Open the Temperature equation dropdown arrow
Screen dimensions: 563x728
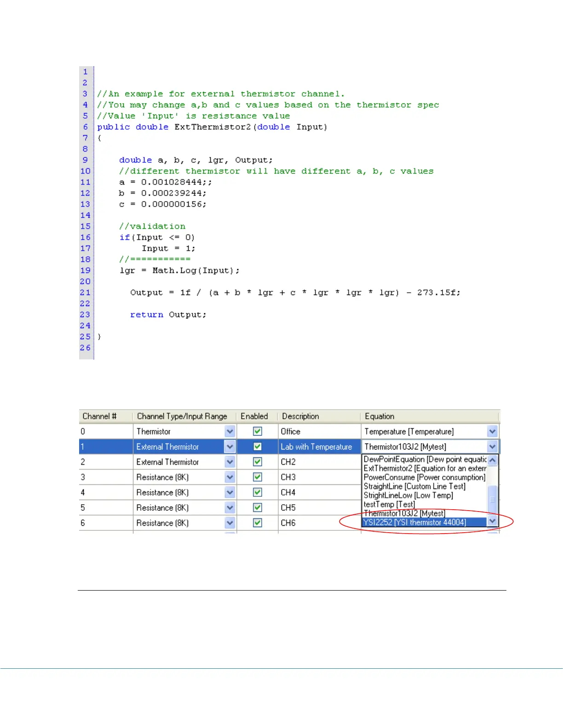tap(493, 431)
